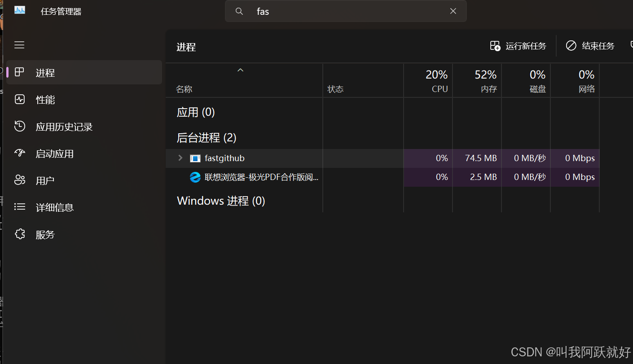
Task: Click the Task Manager logo icon
Action: 19,11
